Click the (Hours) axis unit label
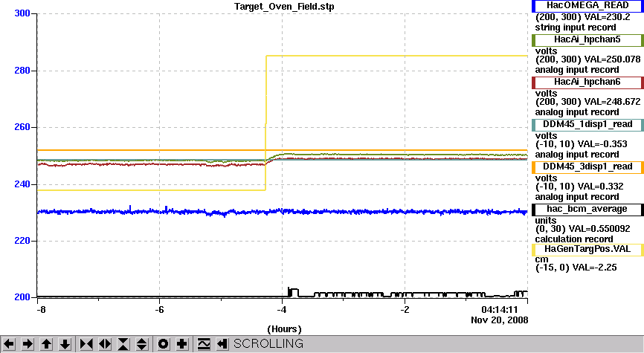 tap(284, 329)
